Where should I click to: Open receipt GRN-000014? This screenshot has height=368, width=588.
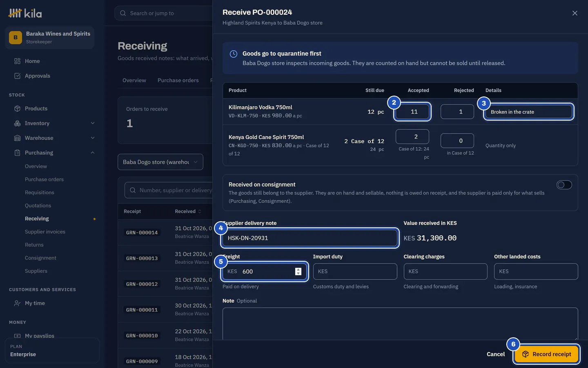(x=142, y=233)
